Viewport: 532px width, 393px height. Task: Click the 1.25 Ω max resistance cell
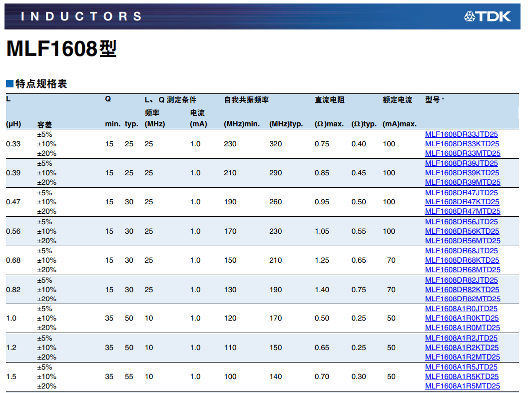click(x=322, y=260)
